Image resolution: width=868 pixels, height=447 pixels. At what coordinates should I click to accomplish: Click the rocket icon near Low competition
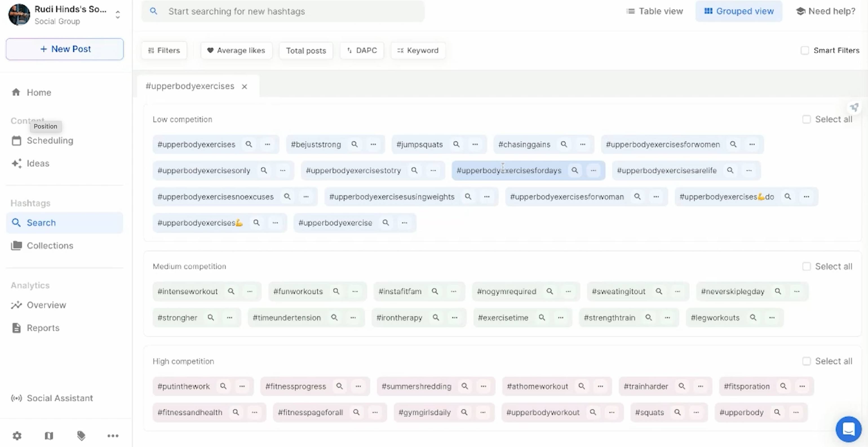pos(854,108)
